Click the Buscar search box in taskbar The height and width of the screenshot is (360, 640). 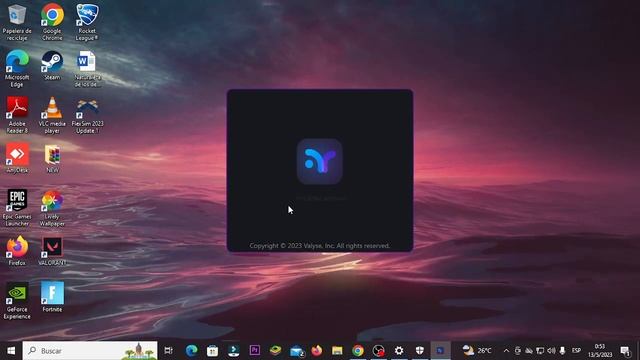90,351
